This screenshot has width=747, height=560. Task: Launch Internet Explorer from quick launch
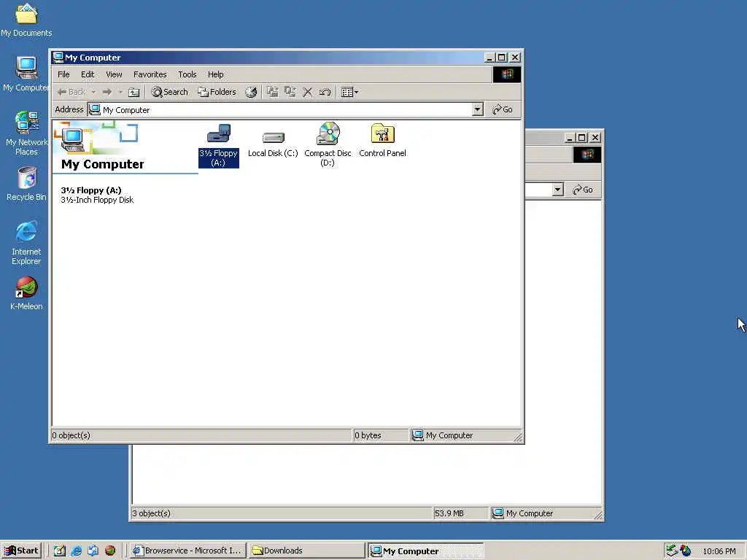pos(76,551)
